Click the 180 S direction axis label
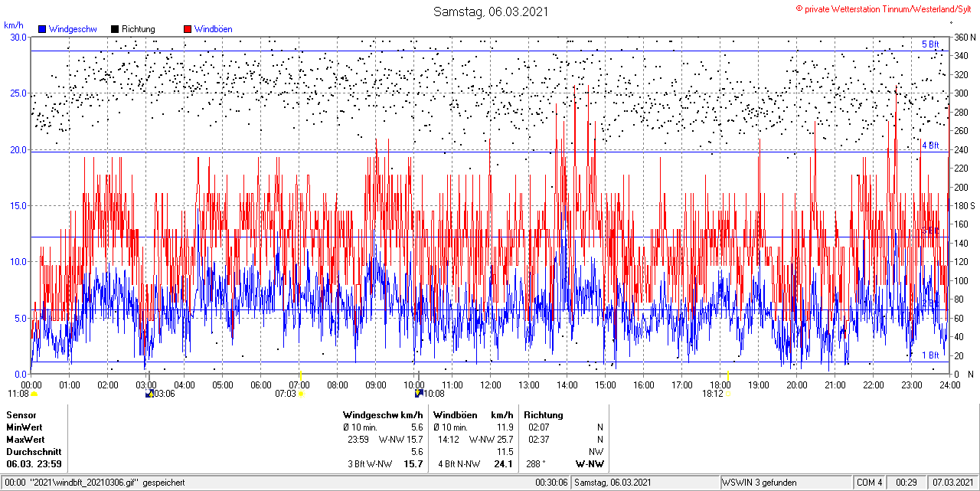The image size is (980, 491). pos(964,205)
